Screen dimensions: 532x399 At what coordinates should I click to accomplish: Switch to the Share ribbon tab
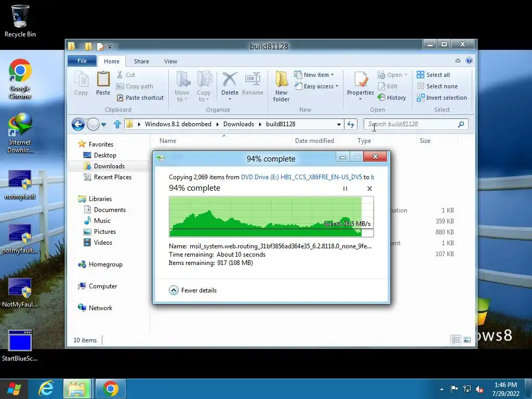point(141,61)
